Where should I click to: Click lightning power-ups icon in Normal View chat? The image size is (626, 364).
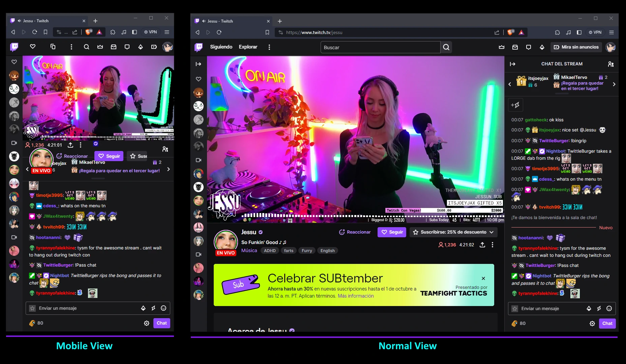pyautogui.click(x=599, y=308)
